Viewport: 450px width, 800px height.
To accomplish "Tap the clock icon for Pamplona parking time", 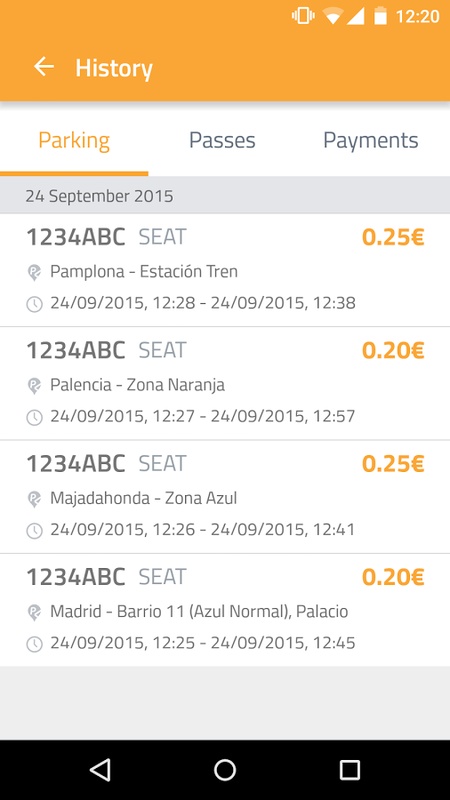I will pyautogui.click(x=34, y=305).
